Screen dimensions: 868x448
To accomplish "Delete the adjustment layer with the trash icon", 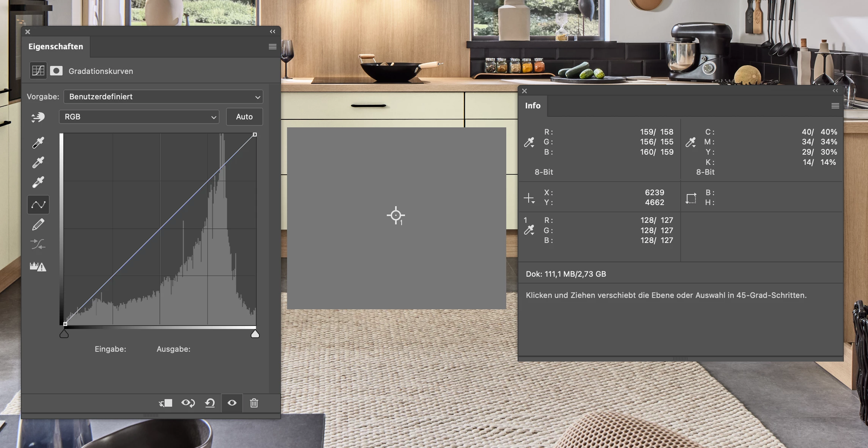I will [254, 403].
